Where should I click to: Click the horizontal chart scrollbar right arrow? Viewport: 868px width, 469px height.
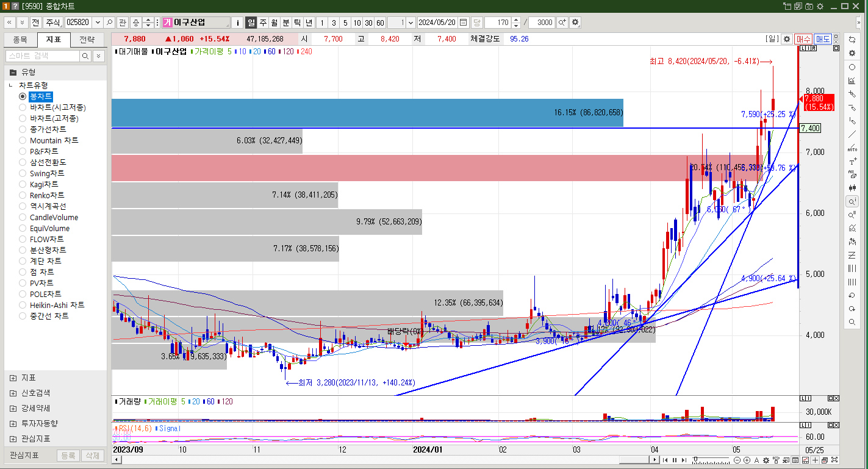coord(655,460)
